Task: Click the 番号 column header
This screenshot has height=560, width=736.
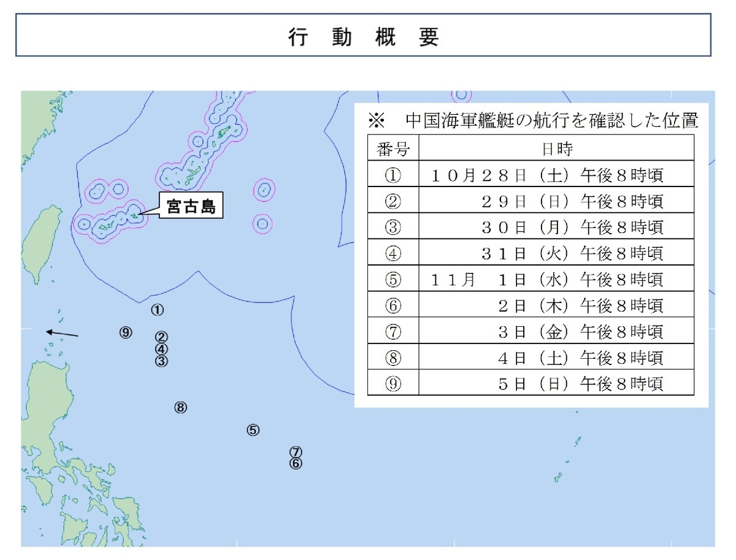Action: (x=393, y=148)
